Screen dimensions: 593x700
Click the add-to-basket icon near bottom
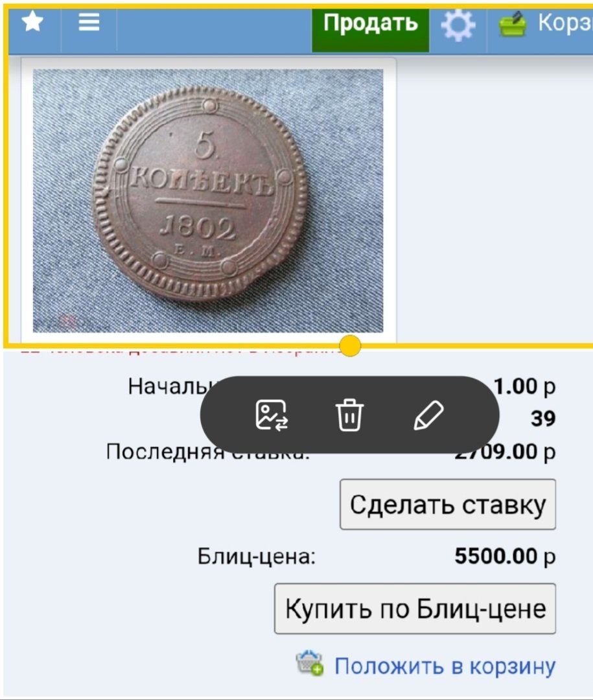(309, 663)
